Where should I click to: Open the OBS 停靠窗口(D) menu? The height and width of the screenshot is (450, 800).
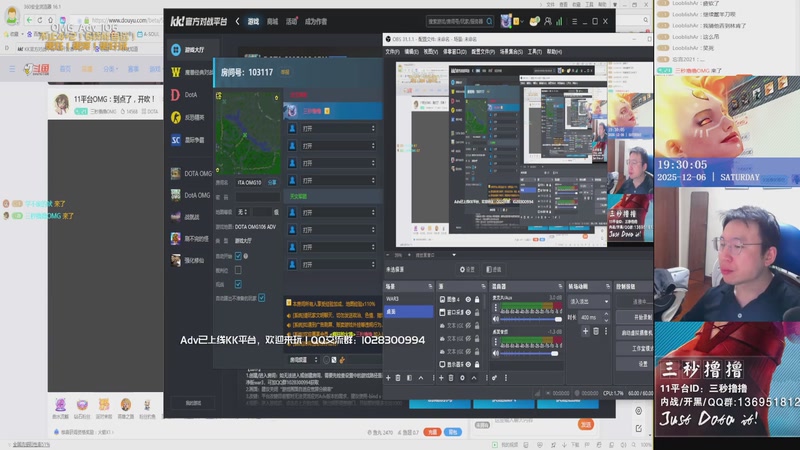454,52
